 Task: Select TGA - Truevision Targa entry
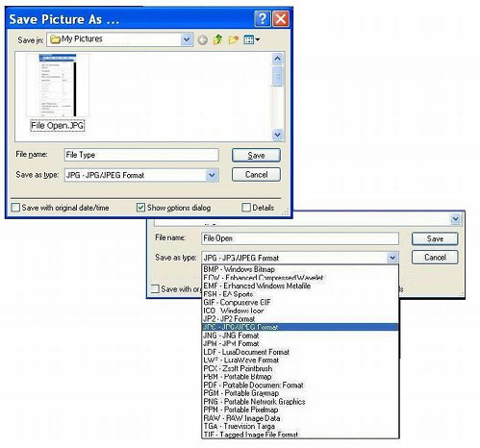click(x=300, y=426)
